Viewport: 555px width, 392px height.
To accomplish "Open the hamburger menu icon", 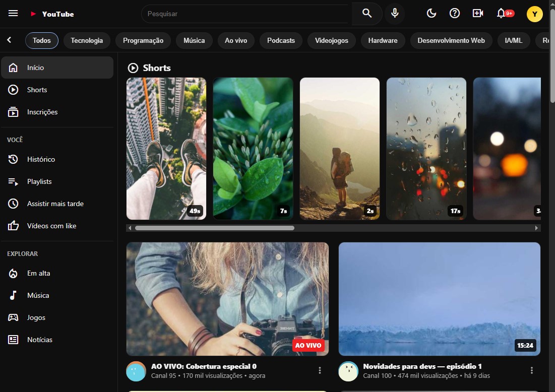I will (x=13, y=14).
